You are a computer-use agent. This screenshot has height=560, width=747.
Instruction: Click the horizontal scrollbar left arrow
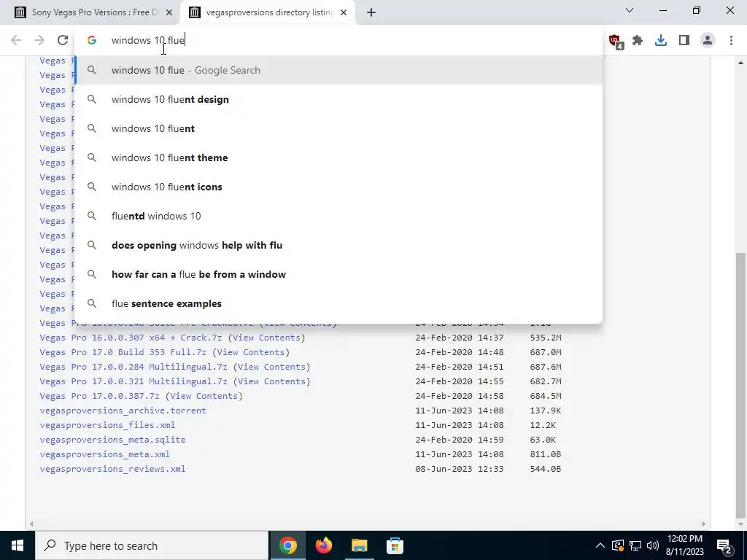32,524
